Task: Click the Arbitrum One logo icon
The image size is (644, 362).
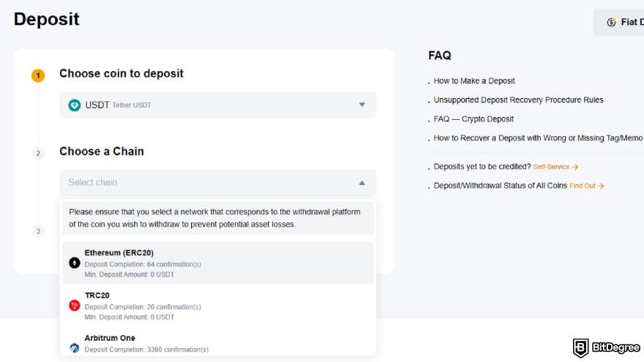Action: [x=75, y=348]
